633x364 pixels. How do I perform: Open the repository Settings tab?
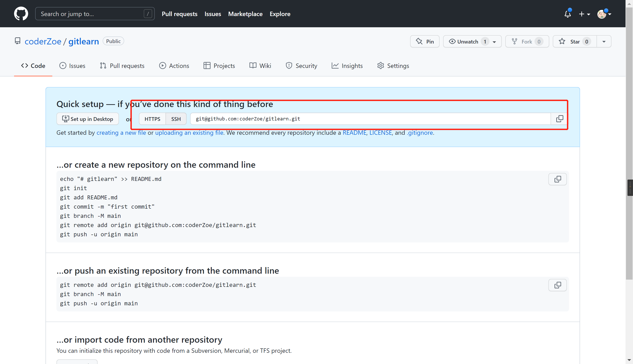tap(393, 66)
